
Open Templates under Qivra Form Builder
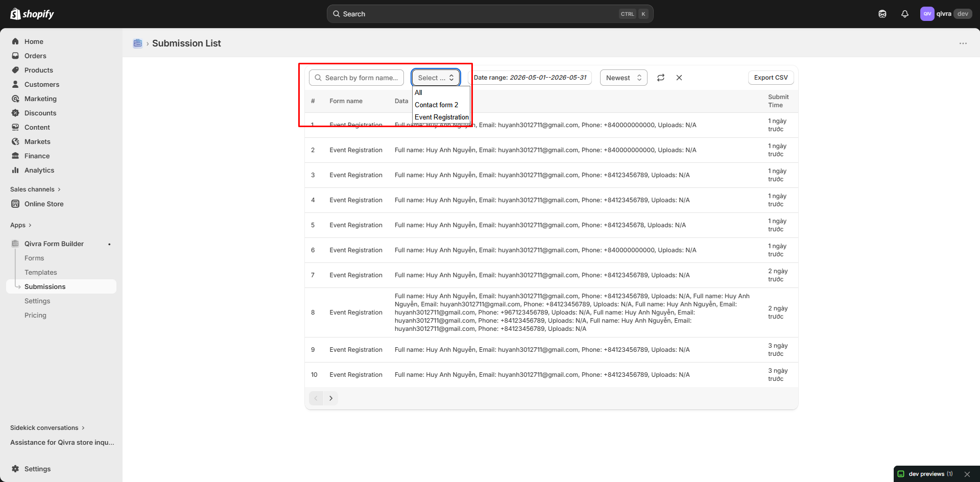point(41,272)
